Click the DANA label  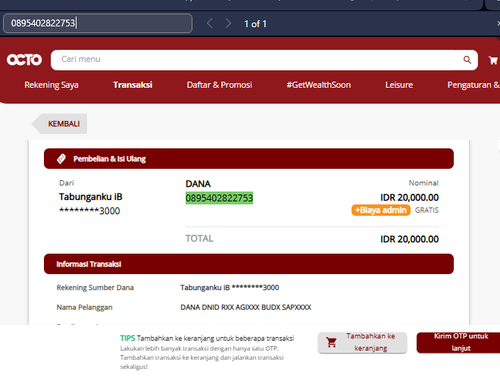(198, 184)
